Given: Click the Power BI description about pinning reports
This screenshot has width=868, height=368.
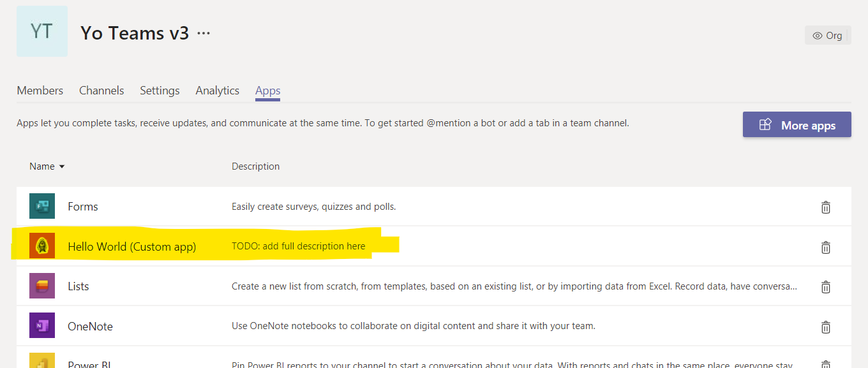Looking at the screenshot, I should 512,365.
